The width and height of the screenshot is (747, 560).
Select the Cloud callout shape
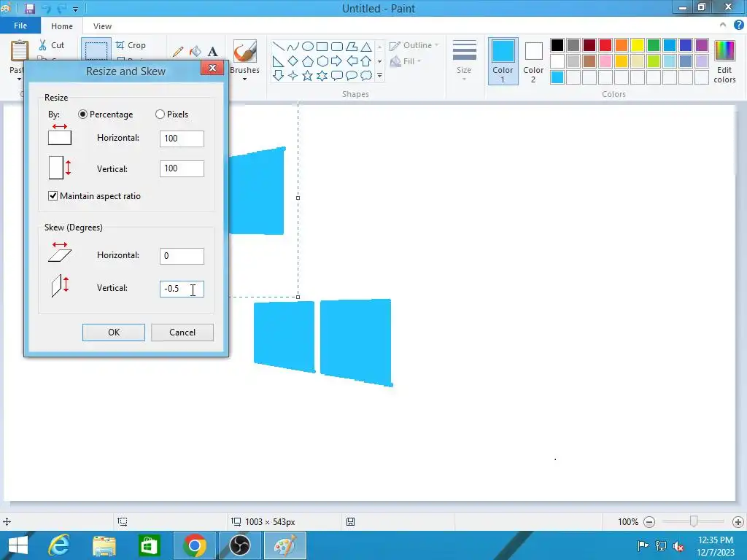pyautogui.click(x=366, y=75)
